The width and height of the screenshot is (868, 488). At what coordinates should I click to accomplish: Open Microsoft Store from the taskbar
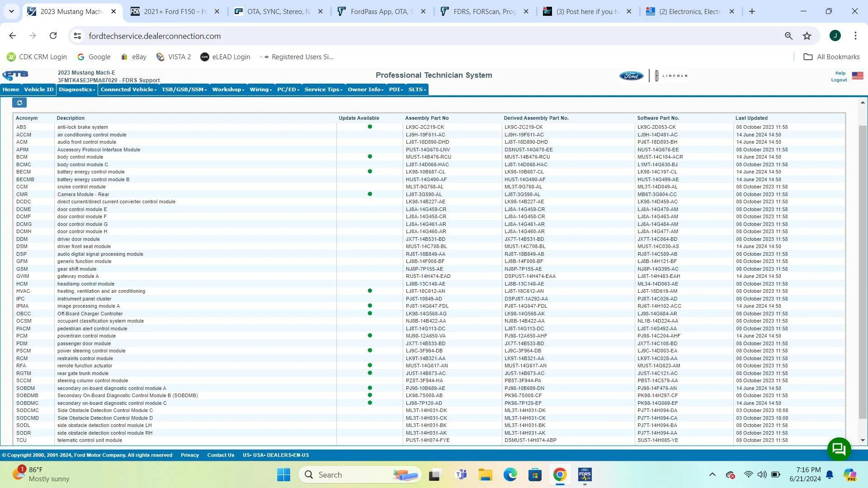coord(535,475)
